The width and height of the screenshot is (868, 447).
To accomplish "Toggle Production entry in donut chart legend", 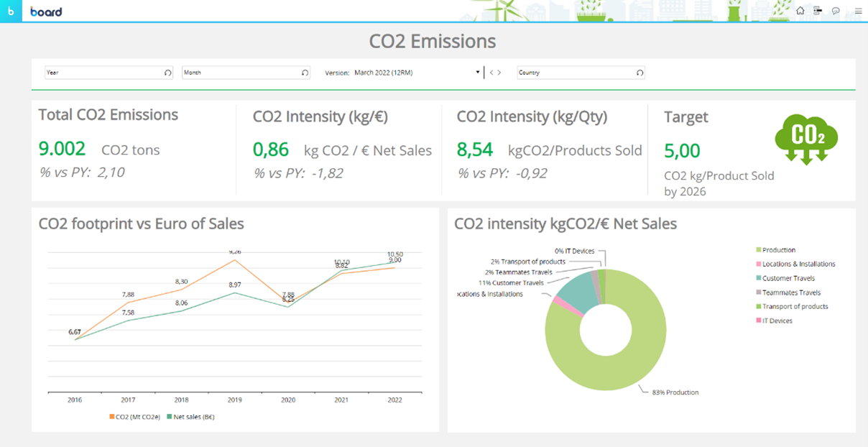I will 779,250.
